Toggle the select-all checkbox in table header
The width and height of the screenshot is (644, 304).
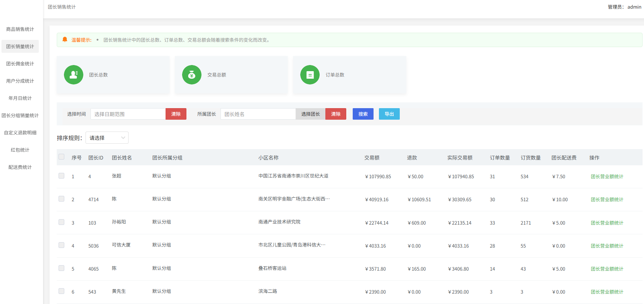[61, 157]
